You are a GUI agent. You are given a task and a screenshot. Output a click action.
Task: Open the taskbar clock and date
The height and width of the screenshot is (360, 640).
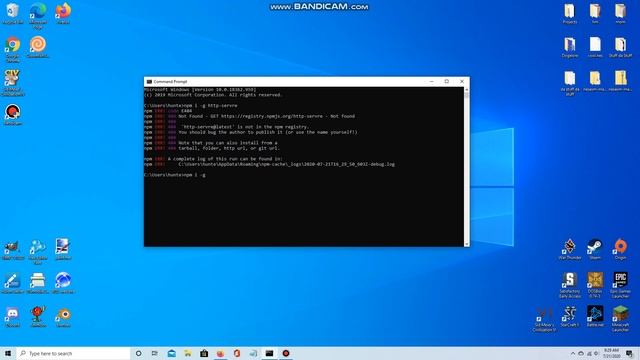(611, 353)
